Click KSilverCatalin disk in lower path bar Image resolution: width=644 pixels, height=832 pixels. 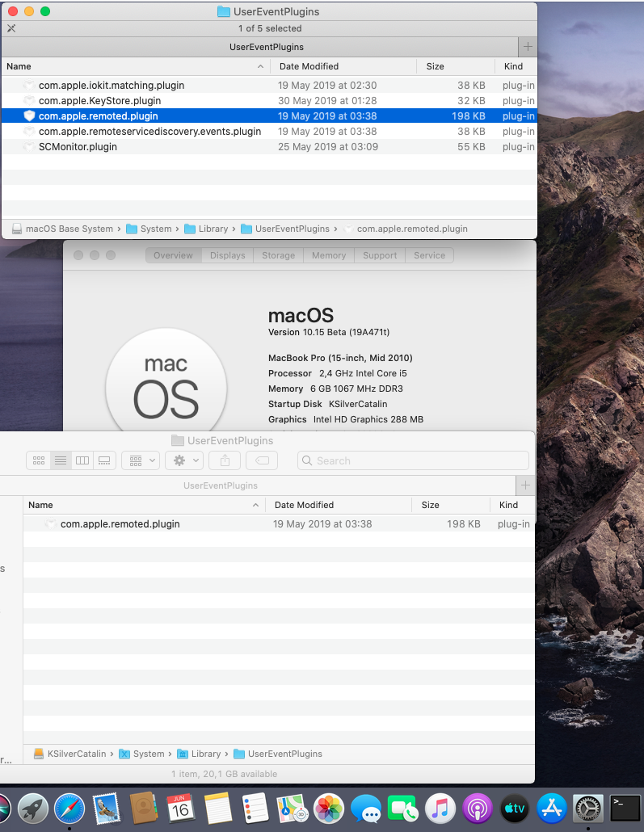click(70, 754)
